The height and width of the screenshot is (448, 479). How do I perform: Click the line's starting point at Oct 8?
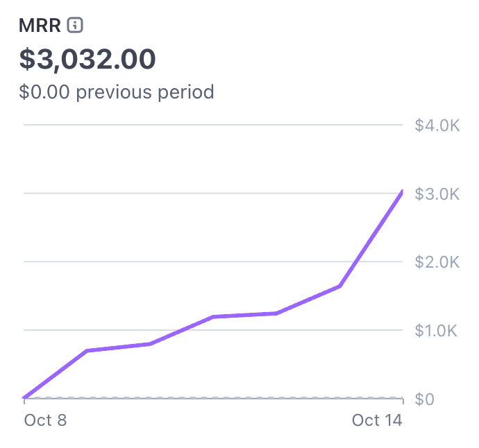click(x=24, y=397)
